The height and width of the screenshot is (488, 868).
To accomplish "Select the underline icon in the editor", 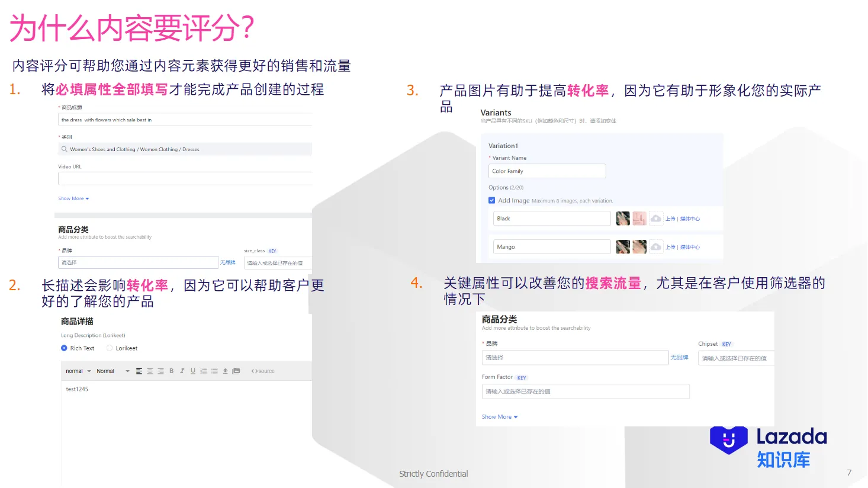I will click(192, 371).
